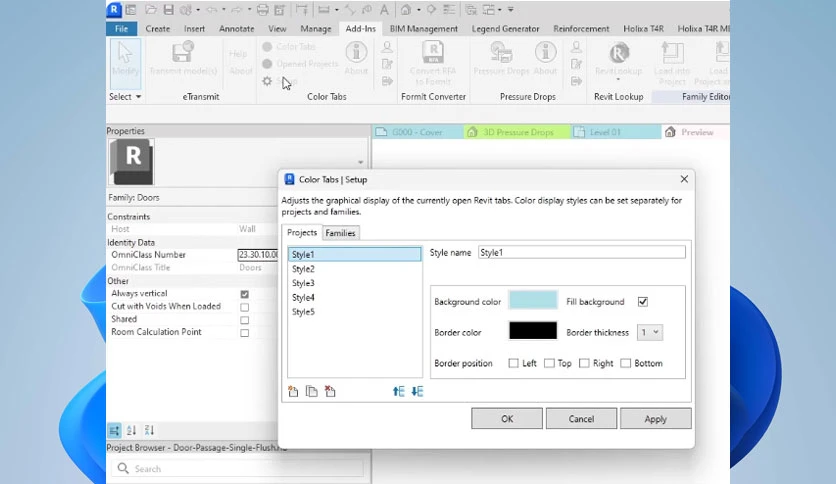The height and width of the screenshot is (484, 836).
Task: Switch to the Projects tab in the dialog
Action: (302, 232)
